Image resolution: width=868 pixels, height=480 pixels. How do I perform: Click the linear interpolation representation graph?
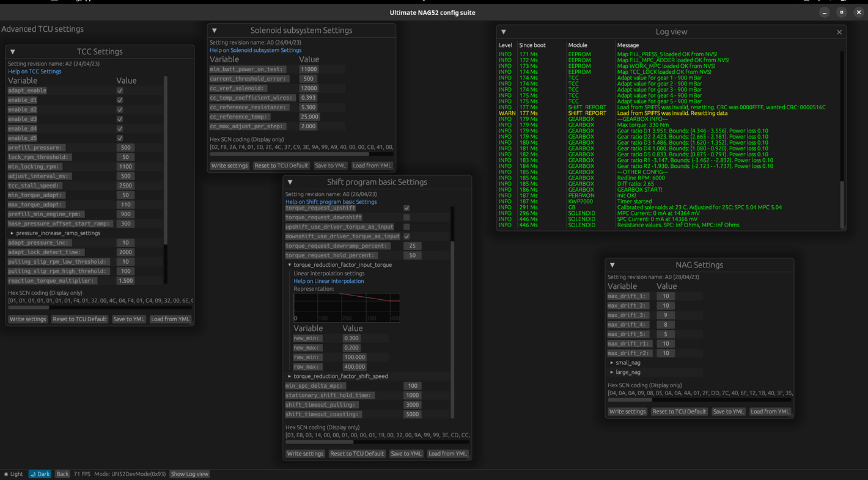347,308
